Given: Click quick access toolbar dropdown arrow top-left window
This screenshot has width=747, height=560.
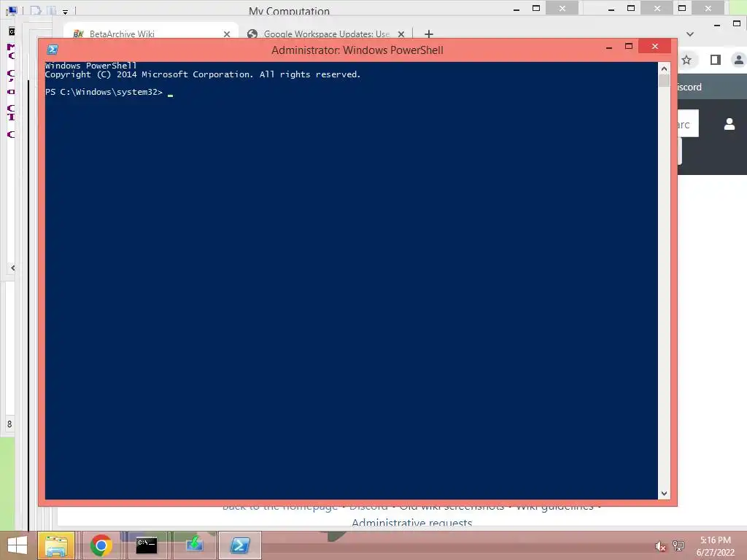Looking at the screenshot, I should click(x=65, y=10).
